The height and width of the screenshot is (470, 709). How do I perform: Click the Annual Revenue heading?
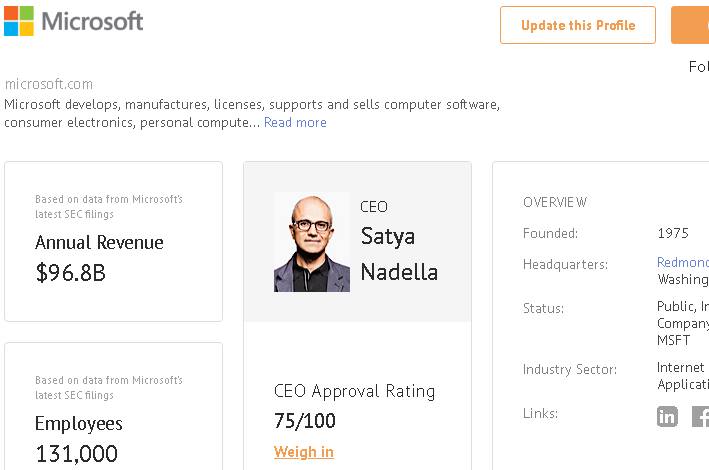click(99, 242)
